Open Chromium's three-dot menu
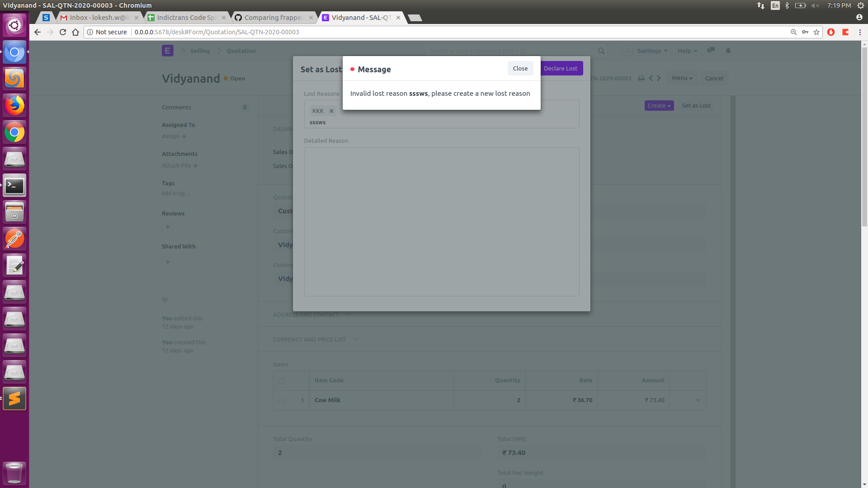Screen dimensions: 868x488 [x=860, y=32]
